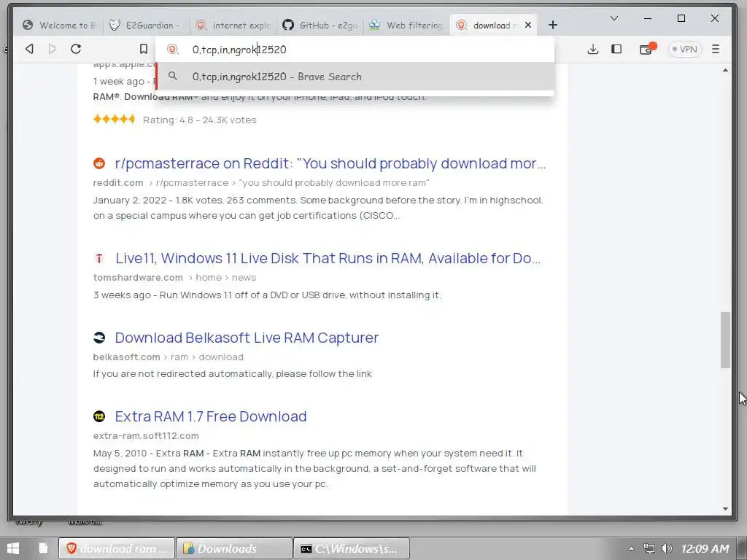Select the Brave Search suggestion
Screen dimensions: 747x560
[355, 77]
